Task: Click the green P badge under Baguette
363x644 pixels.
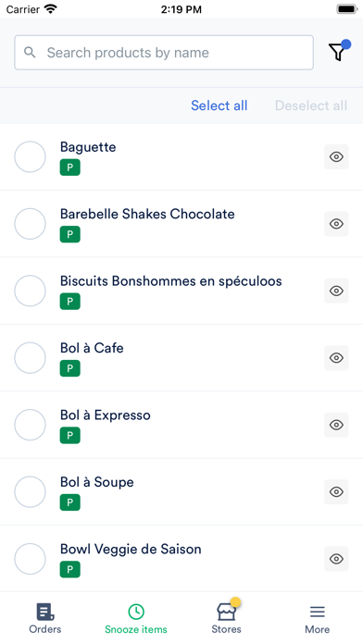Action: coord(69,167)
